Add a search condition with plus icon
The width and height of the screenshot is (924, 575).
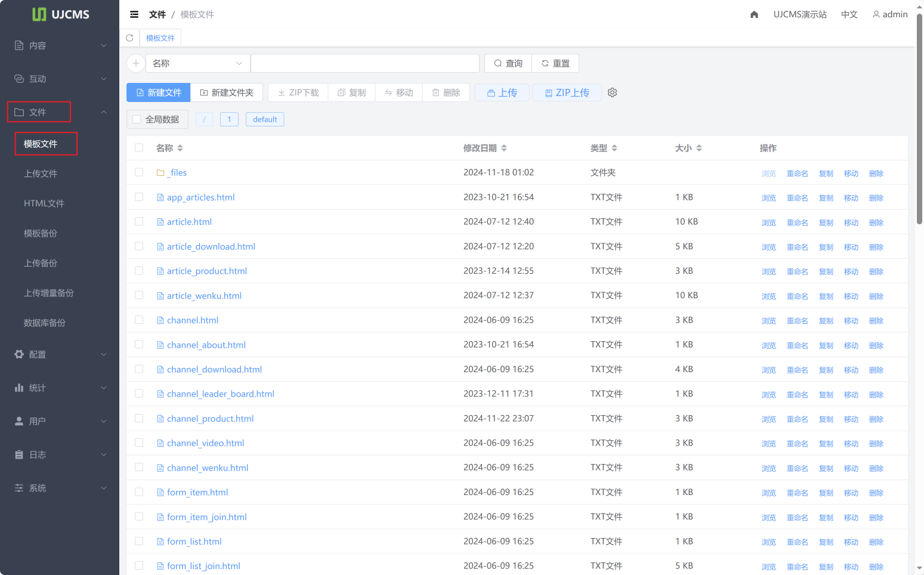tap(136, 63)
